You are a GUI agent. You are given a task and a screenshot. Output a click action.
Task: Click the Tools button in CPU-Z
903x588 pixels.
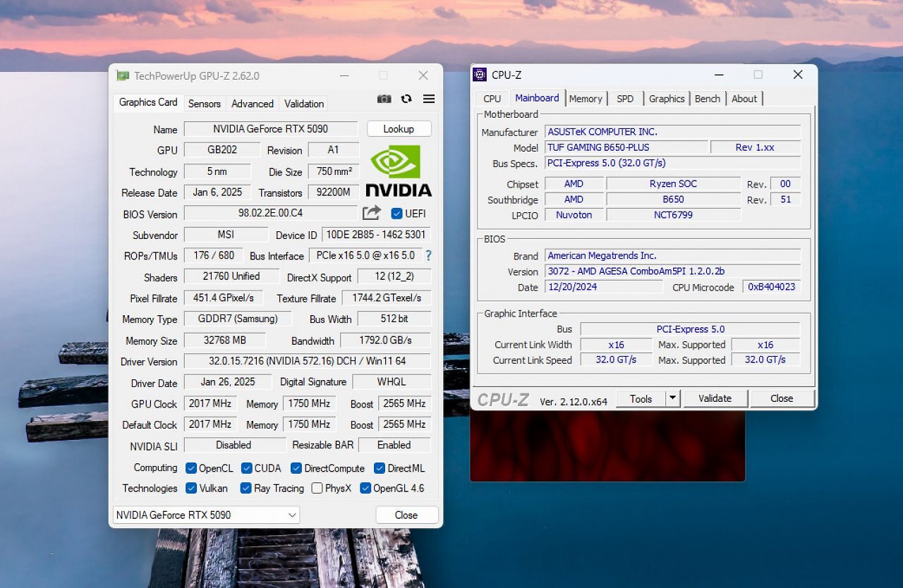pyautogui.click(x=641, y=399)
